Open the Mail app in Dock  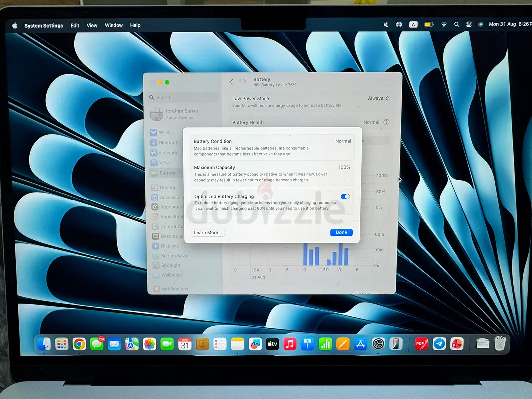click(x=114, y=344)
